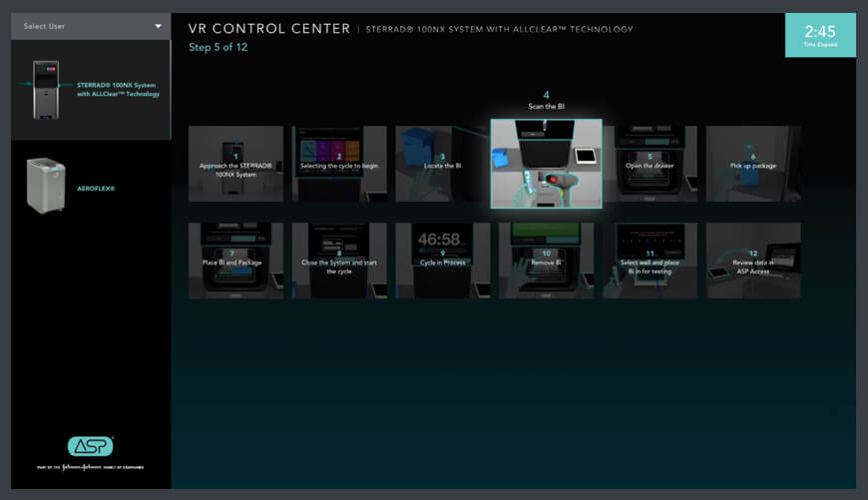Open the Select User dropdown
The height and width of the screenshot is (500, 868).
(x=91, y=26)
